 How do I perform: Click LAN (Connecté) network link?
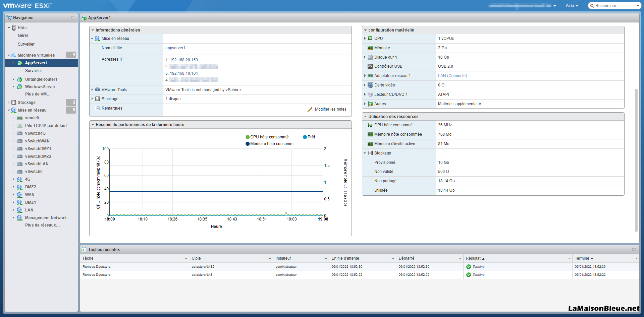coord(452,76)
